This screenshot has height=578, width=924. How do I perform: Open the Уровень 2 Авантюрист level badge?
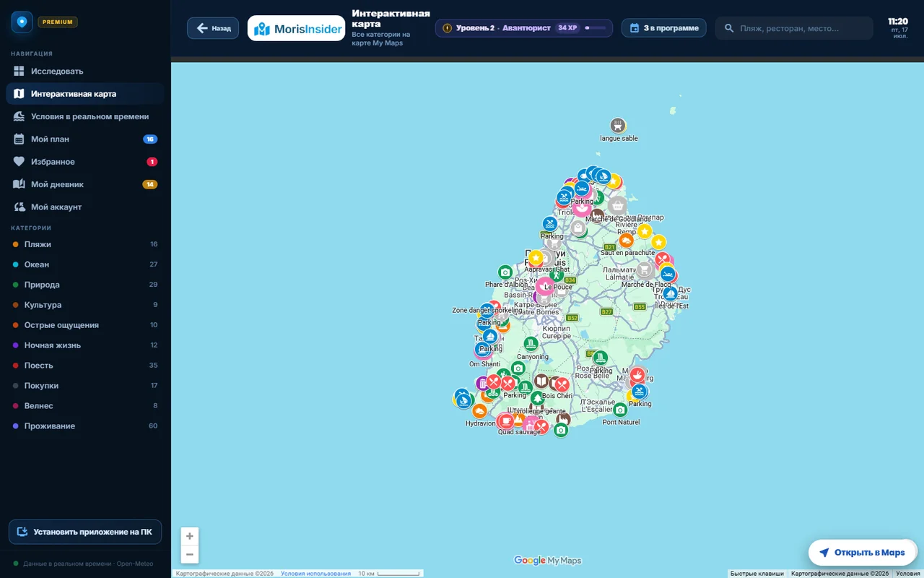click(524, 28)
